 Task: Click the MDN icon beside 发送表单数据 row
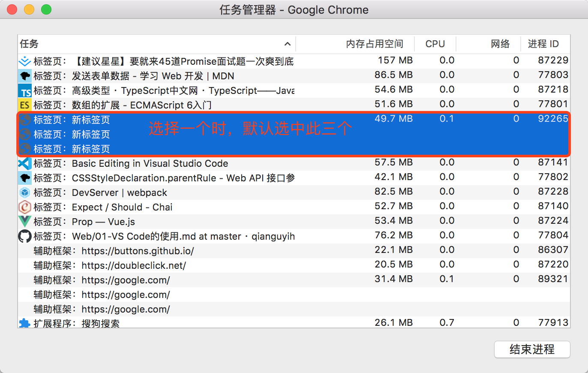pos(25,76)
